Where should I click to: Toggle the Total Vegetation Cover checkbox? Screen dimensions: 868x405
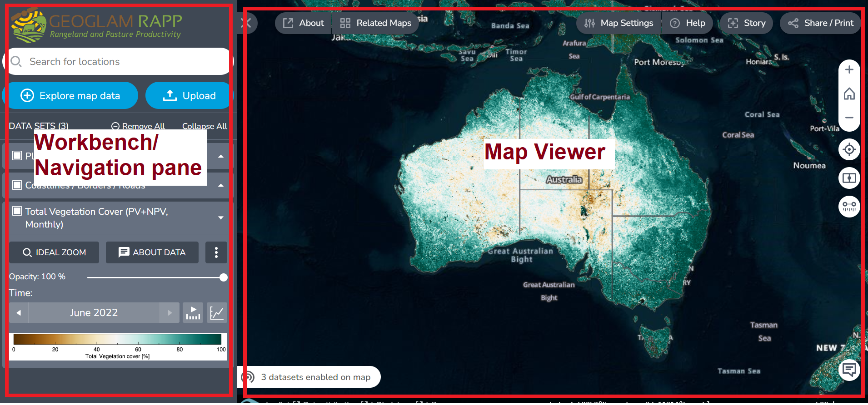tap(17, 211)
